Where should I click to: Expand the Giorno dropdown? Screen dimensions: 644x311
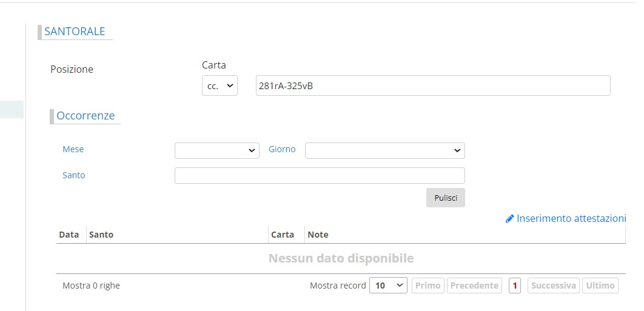[x=384, y=150]
